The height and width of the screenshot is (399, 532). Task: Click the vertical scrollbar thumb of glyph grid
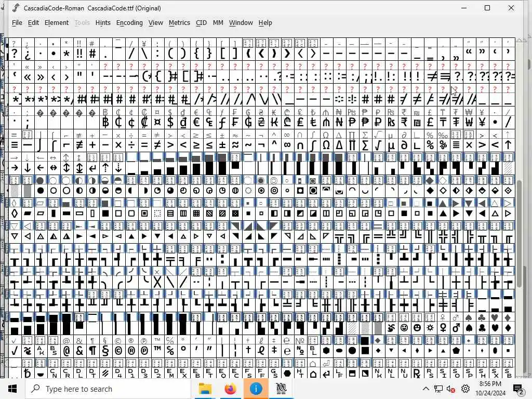[x=521, y=234]
